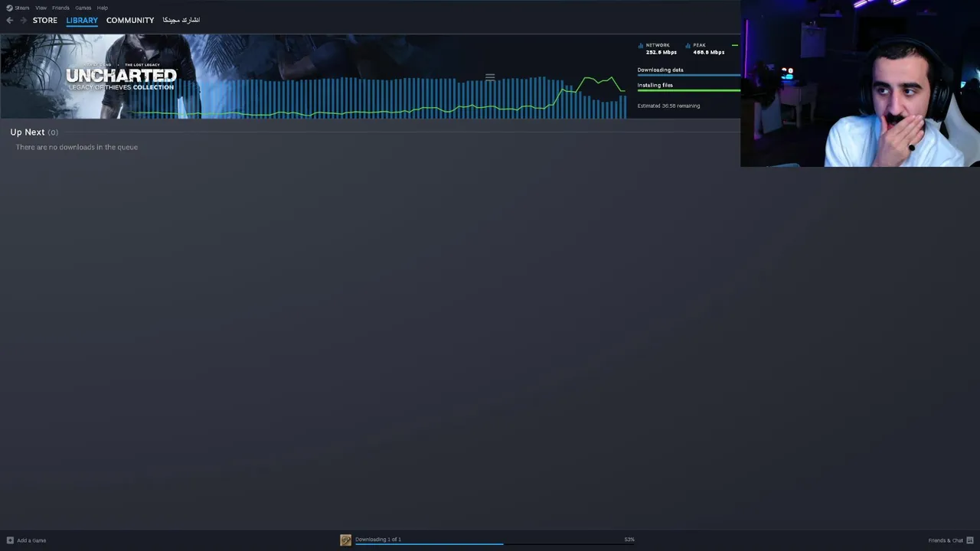Open the View menu
Viewport: 980px width, 551px height.
pyautogui.click(x=41, y=8)
